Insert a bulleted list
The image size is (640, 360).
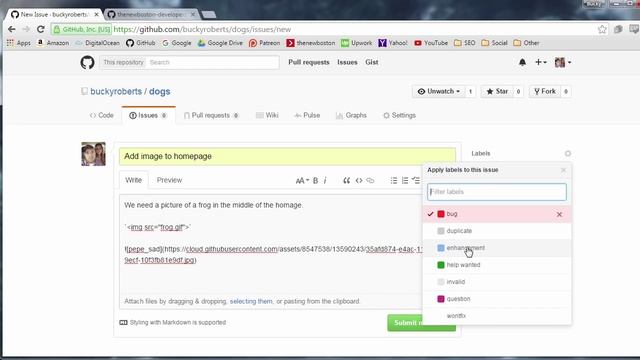point(393,180)
